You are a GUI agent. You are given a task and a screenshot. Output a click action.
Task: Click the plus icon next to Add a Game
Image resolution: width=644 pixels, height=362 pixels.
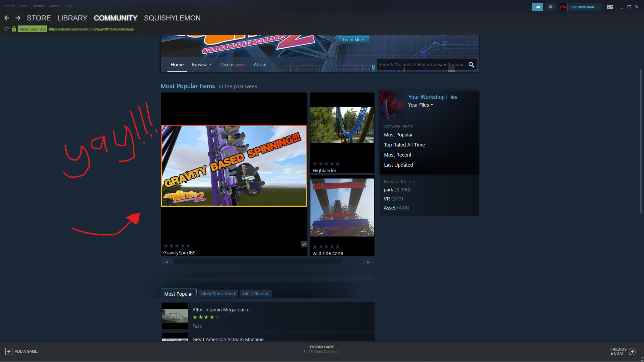click(x=9, y=351)
